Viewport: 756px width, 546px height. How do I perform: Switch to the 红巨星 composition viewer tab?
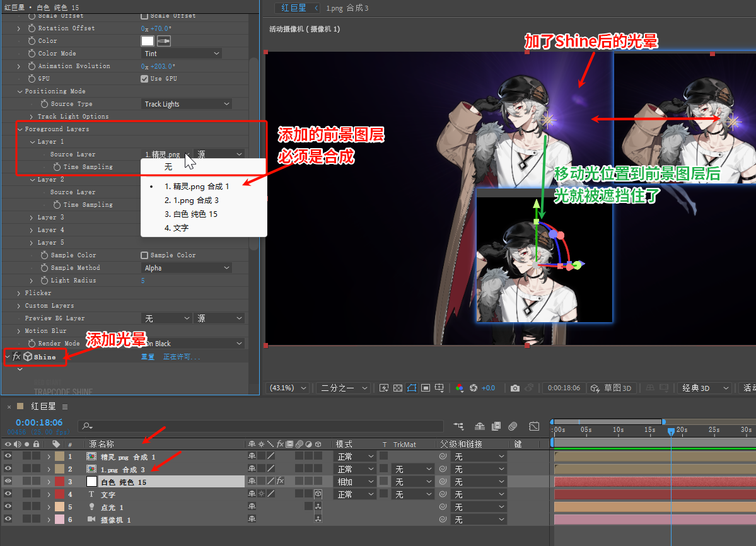tap(294, 8)
